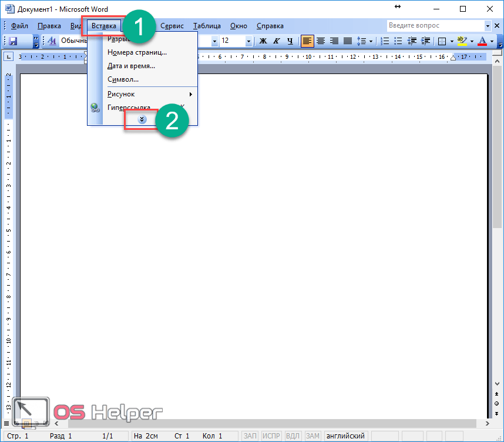The width and height of the screenshot is (504, 442).
Task: Align text left
Action: coord(307,41)
